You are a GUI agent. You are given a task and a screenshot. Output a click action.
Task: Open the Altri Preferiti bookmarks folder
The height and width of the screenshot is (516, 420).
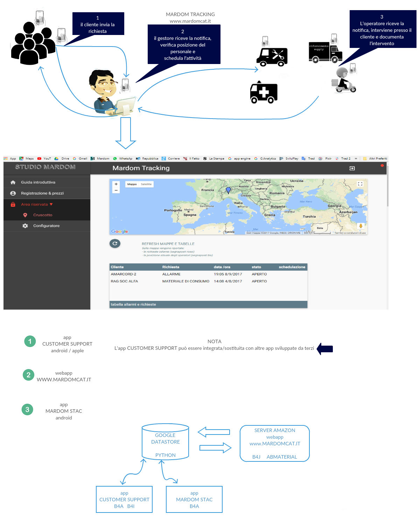tap(375, 158)
